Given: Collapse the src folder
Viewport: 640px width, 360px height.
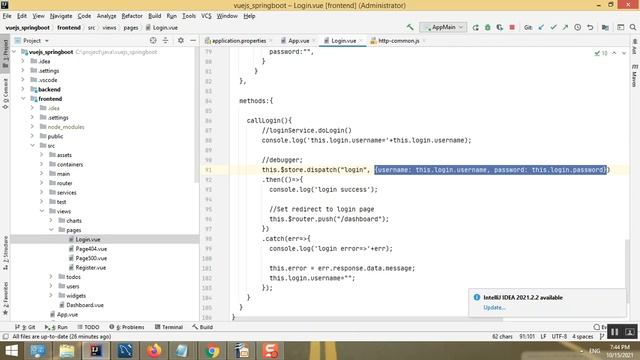Looking at the screenshot, I should pyautogui.click(x=32, y=146).
